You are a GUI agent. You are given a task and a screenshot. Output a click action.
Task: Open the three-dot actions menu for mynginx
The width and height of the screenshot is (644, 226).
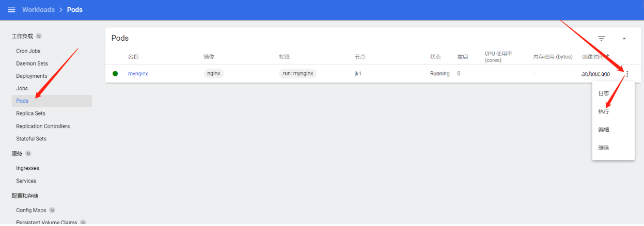[627, 74]
